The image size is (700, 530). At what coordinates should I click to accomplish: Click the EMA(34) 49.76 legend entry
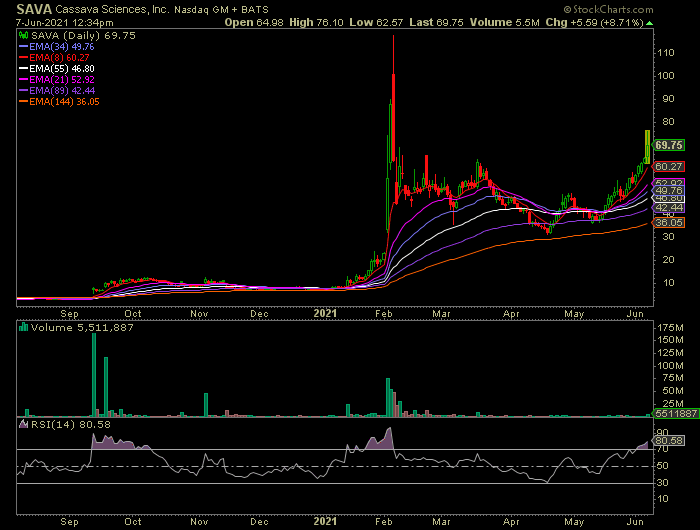point(57,46)
